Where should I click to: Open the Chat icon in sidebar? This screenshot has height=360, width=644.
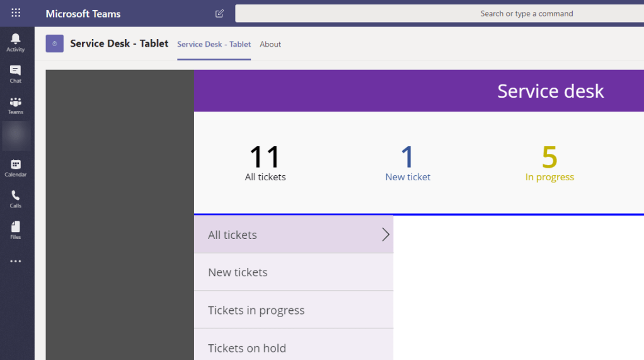[x=16, y=74]
